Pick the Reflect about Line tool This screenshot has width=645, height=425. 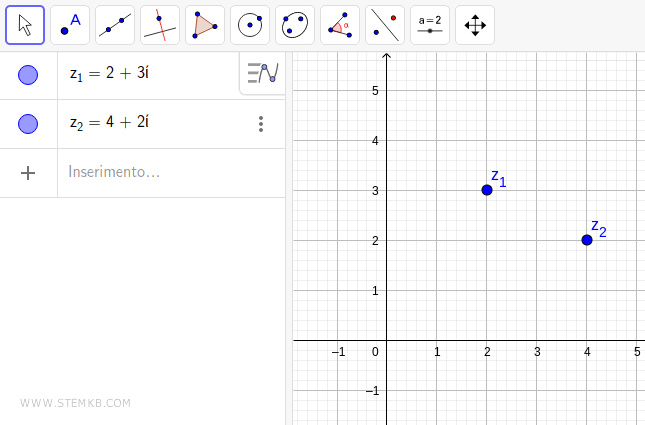[x=385, y=25]
